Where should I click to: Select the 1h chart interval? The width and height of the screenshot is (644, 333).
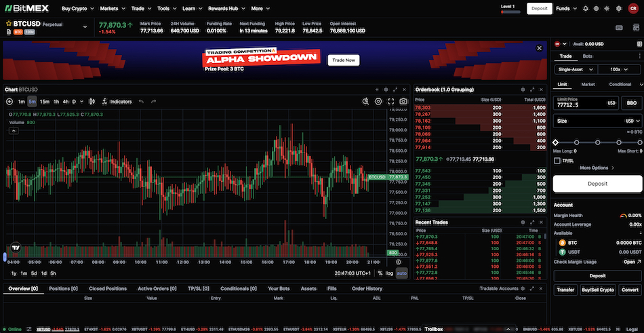click(56, 102)
